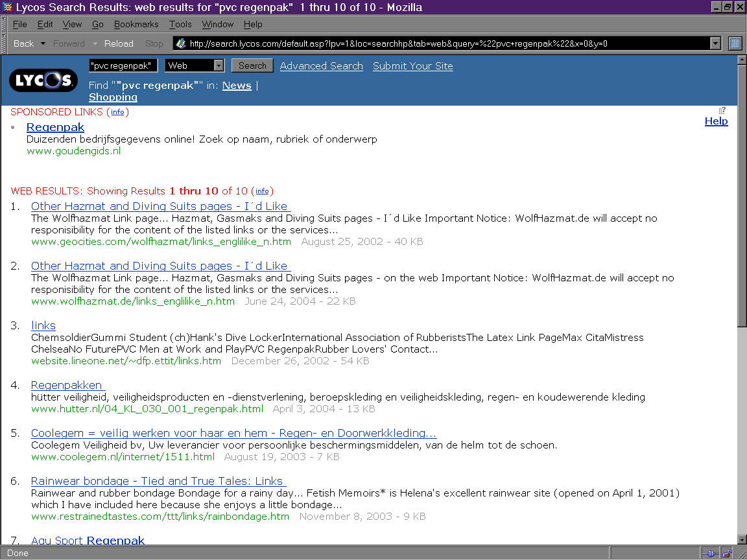Click the 'June 24, 2004 - 22 KB' text
Screen dimensions: 747x560
pos(300,301)
